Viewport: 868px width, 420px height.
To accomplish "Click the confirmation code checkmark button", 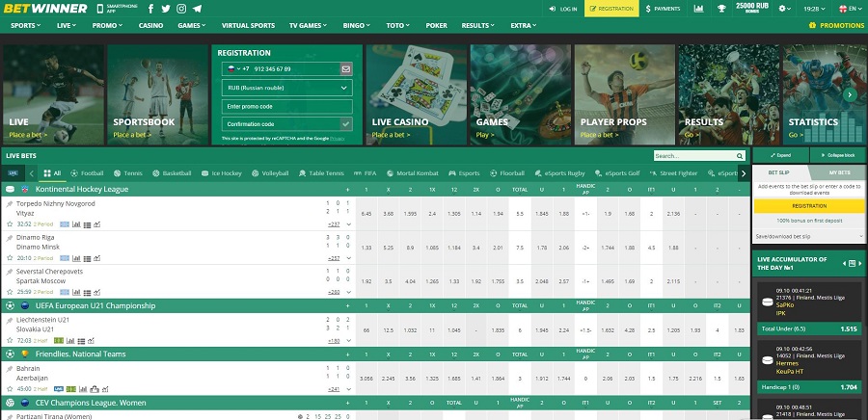I will pos(346,124).
